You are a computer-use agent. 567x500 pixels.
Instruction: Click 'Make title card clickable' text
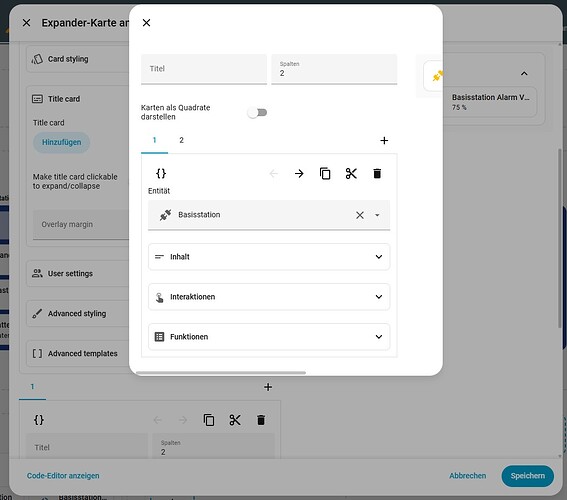tap(75, 181)
